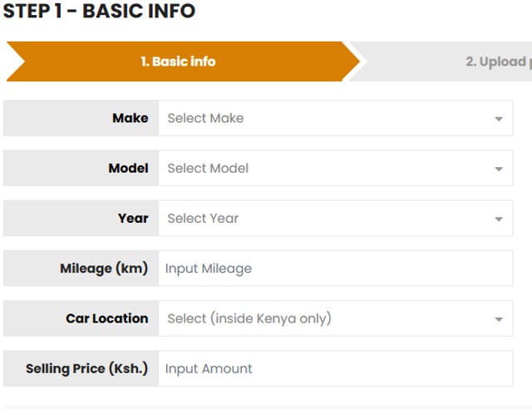The width and height of the screenshot is (532, 409).
Task: Click the 'Year' field label
Action: 133,219
